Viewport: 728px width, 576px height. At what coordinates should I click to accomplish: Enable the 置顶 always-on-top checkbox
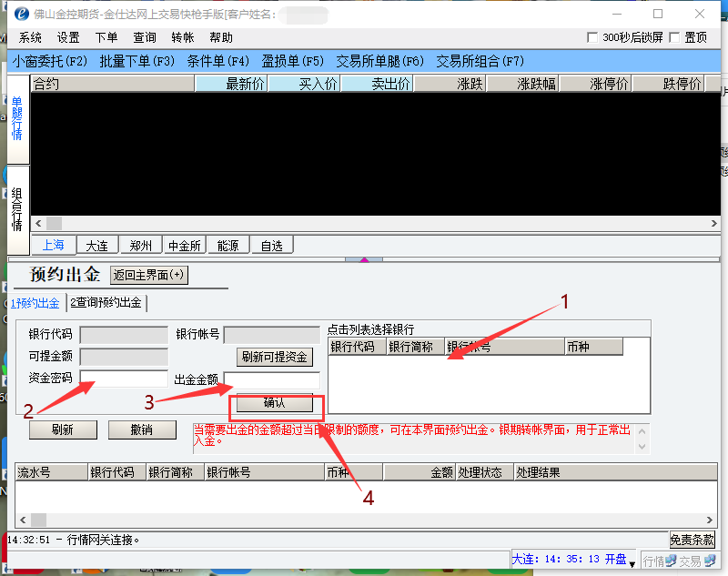point(674,37)
